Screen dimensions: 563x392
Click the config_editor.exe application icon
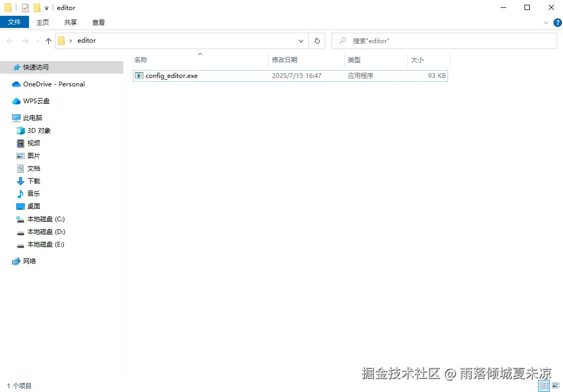(x=139, y=76)
